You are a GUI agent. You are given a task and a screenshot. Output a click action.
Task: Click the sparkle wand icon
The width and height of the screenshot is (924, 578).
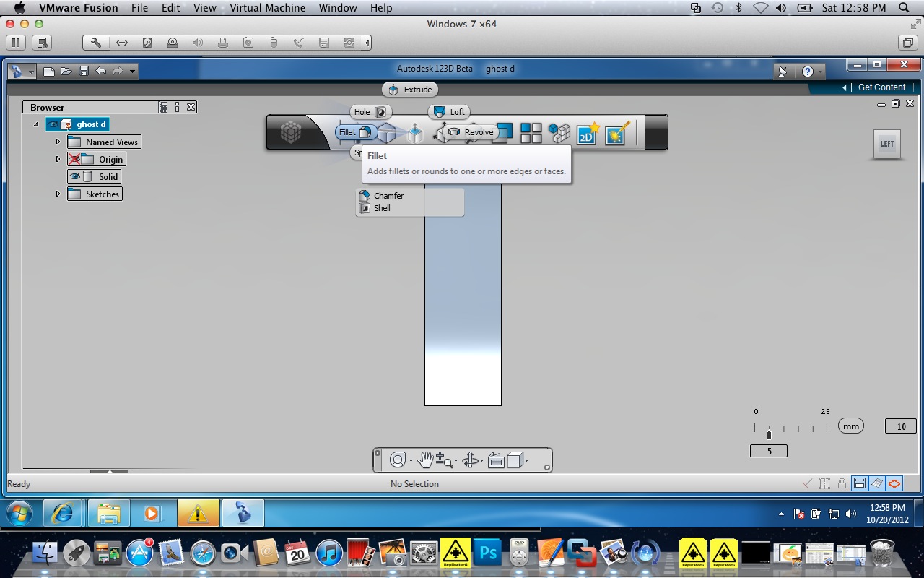click(x=617, y=133)
